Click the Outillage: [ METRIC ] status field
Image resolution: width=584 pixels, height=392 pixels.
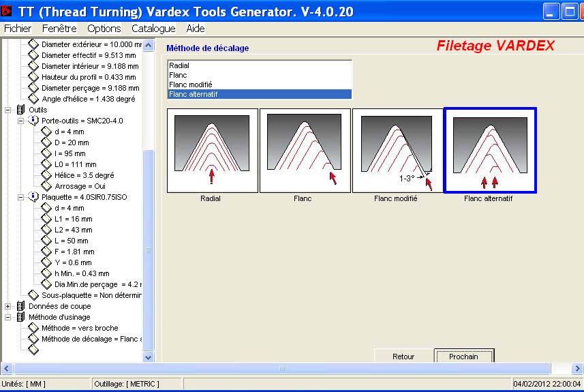pos(137,383)
